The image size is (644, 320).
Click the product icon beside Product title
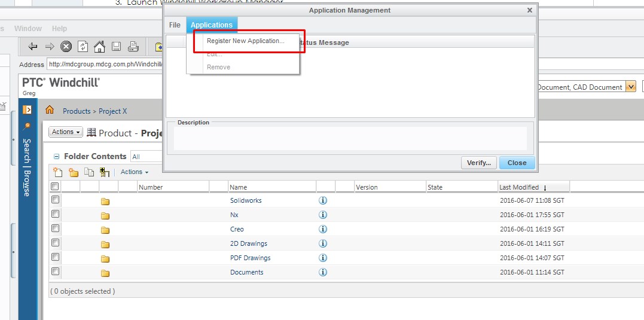click(91, 132)
